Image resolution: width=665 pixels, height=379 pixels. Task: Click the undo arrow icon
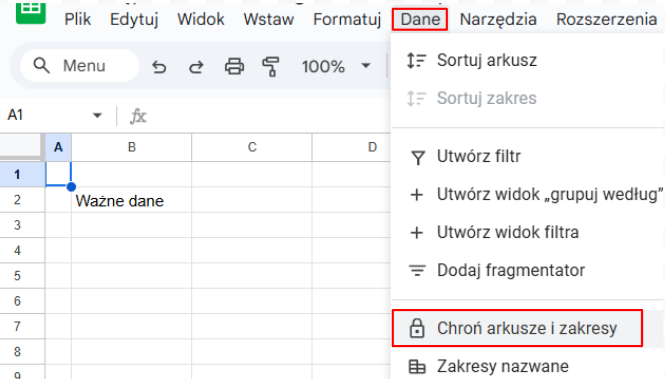tap(159, 67)
